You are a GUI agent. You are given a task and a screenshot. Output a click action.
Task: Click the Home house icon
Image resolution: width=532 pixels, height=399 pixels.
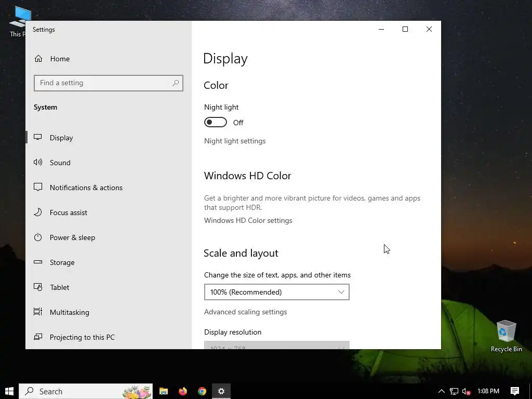(x=38, y=59)
